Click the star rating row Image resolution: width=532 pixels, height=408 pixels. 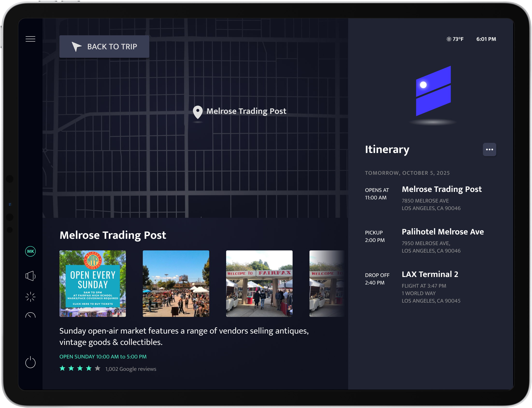(x=80, y=368)
